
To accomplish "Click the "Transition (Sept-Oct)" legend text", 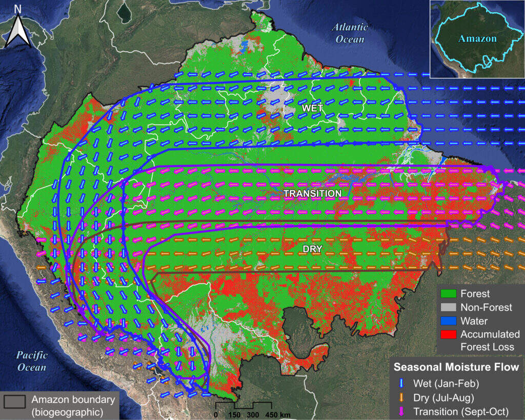I will 461,412.
